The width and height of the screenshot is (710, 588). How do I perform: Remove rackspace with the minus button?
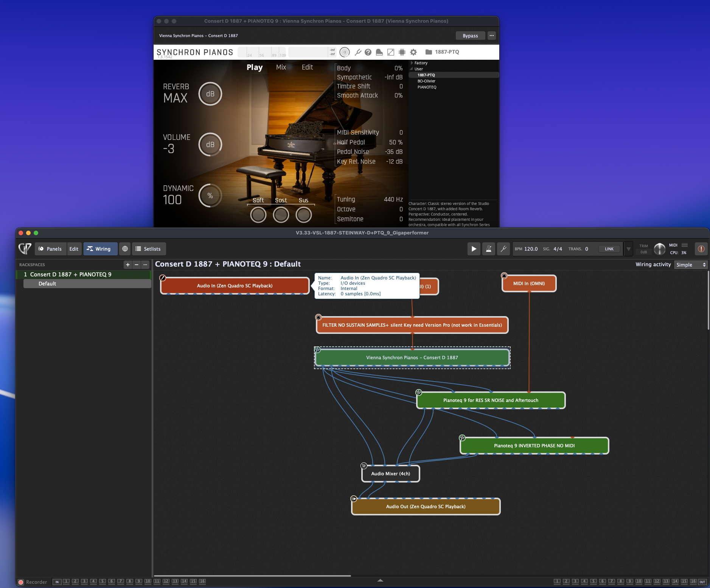click(x=137, y=265)
